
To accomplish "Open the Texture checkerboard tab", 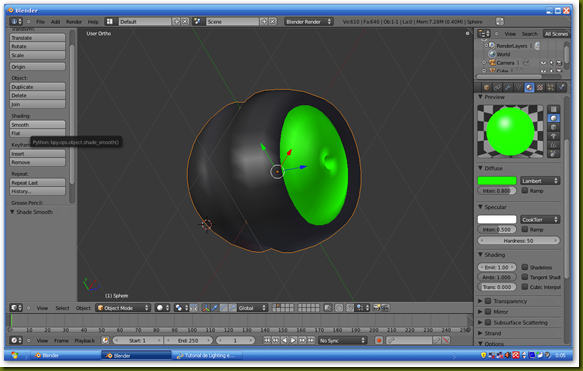I will (540, 87).
